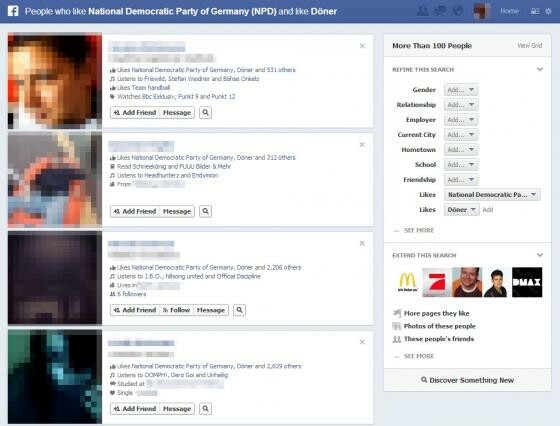Dismiss the result with 2,206 other likes
This screenshot has width=560, height=426.
point(362,243)
